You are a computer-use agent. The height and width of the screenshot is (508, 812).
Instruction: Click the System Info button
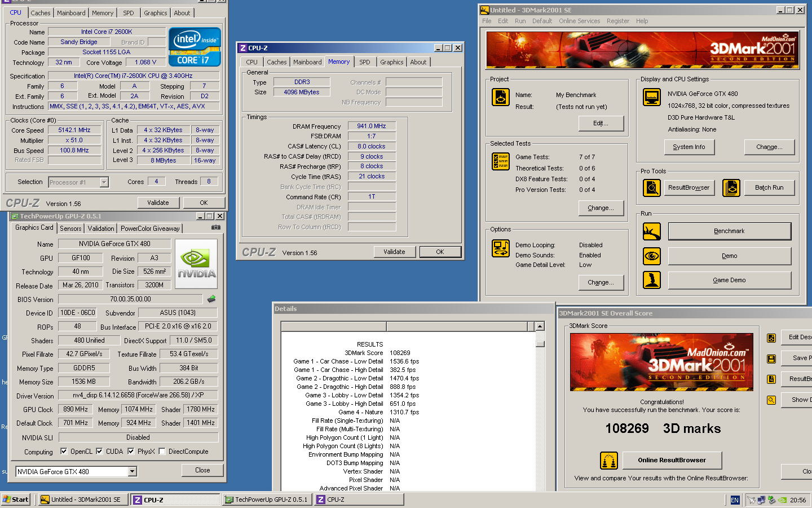pos(689,147)
